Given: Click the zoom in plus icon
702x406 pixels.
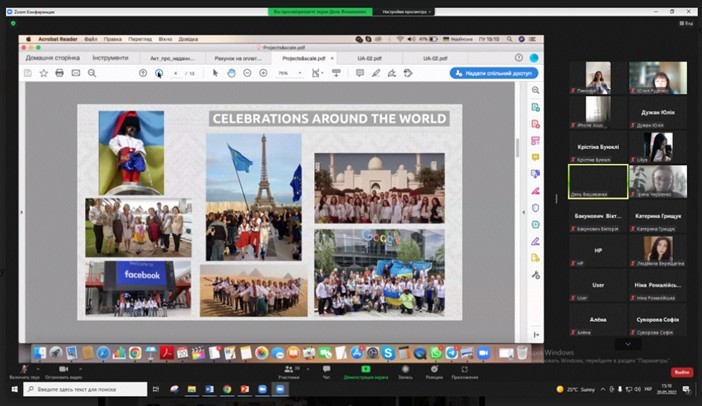Looking at the screenshot, I should tap(265, 73).
